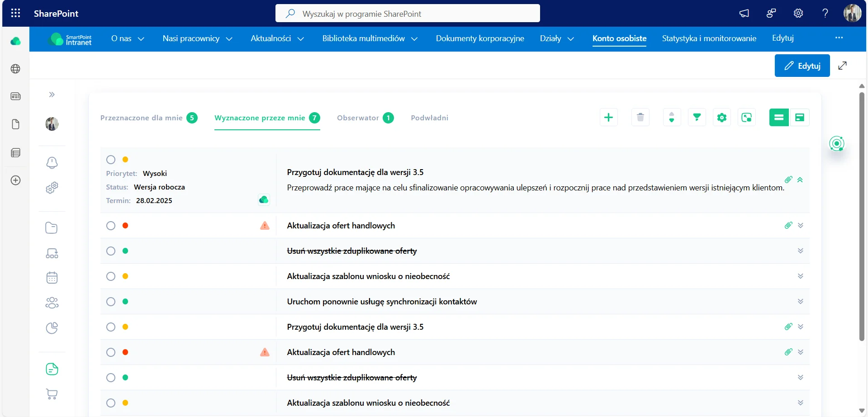Open the news icon in left rail
This screenshot has width=868, height=417.
point(15,96)
